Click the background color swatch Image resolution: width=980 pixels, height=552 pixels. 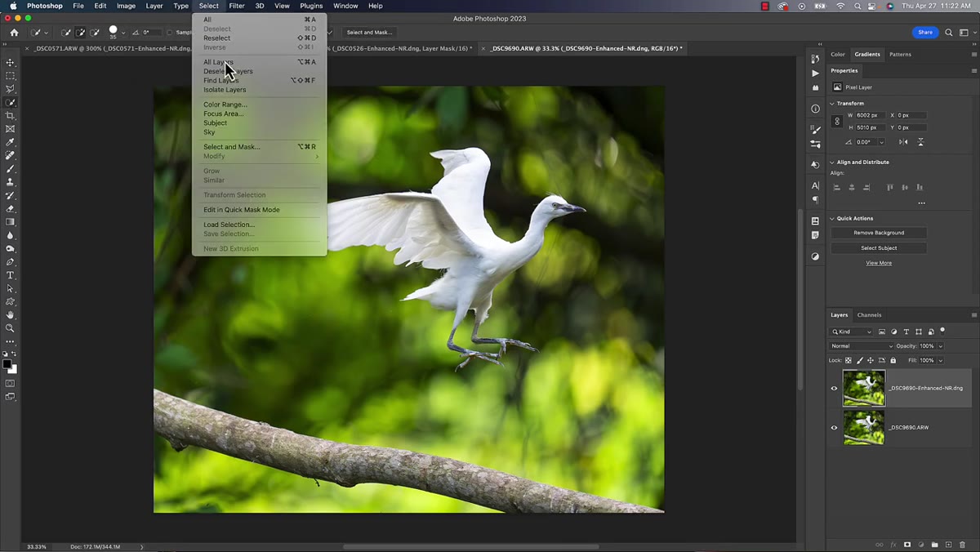14,370
